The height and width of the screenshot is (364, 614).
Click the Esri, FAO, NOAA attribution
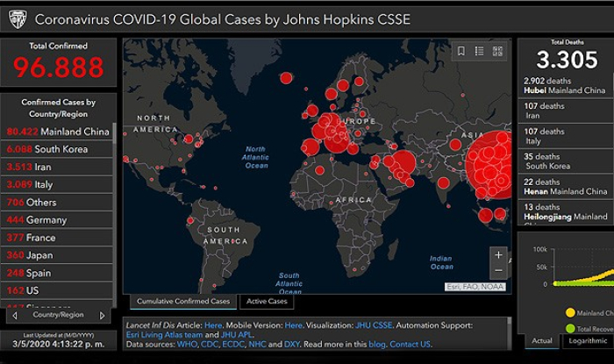point(475,287)
